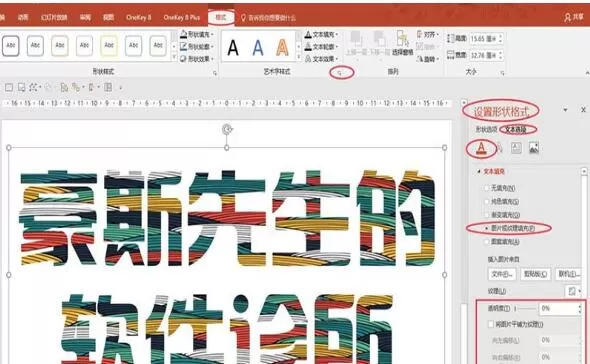Viewport: 590px width, 364px height.
Task: Apply the blue A WordArt style
Action: (258, 48)
